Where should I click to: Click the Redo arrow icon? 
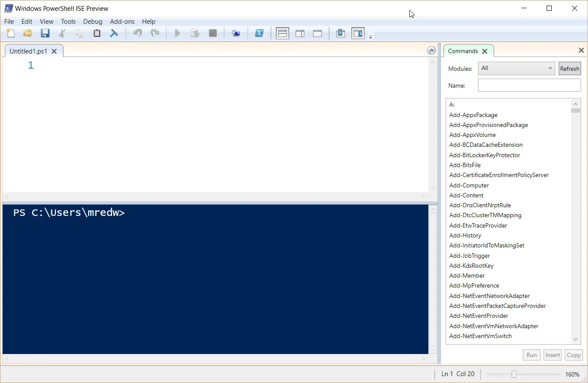[155, 33]
